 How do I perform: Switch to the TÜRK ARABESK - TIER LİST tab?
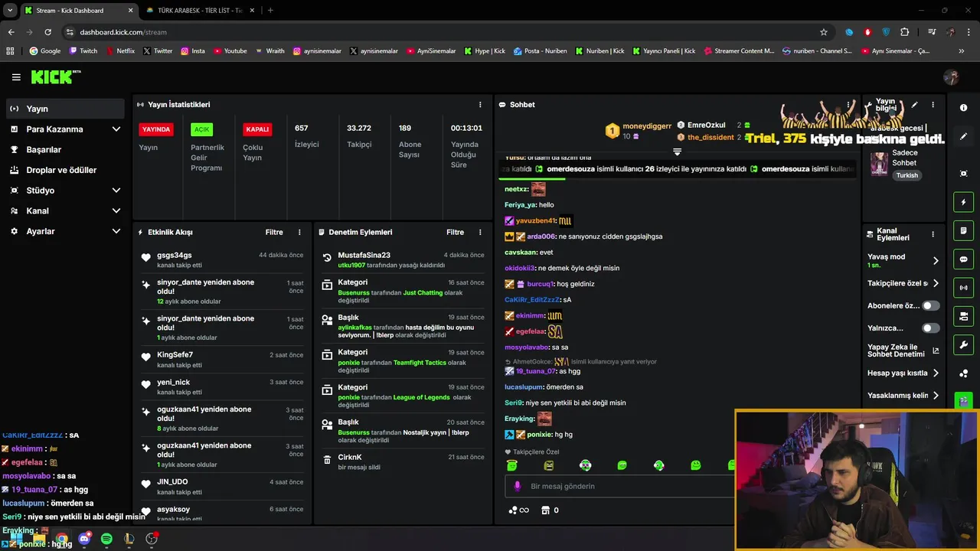(x=201, y=11)
